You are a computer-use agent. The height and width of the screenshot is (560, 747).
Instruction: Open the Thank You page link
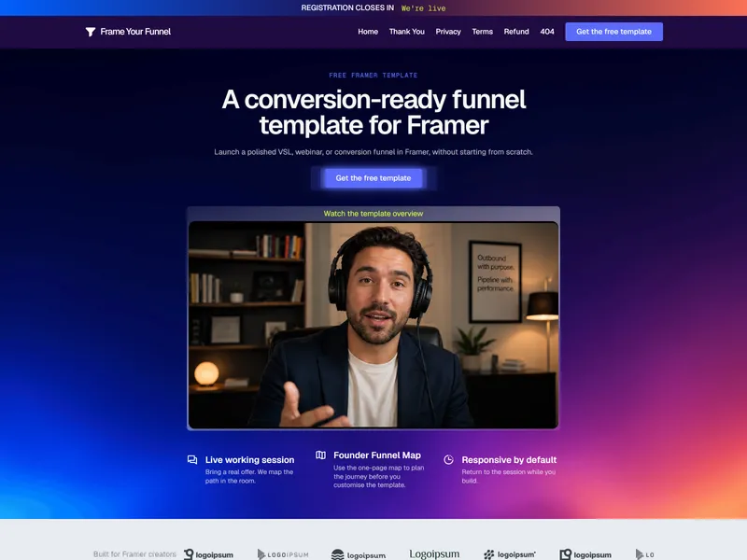coord(406,32)
